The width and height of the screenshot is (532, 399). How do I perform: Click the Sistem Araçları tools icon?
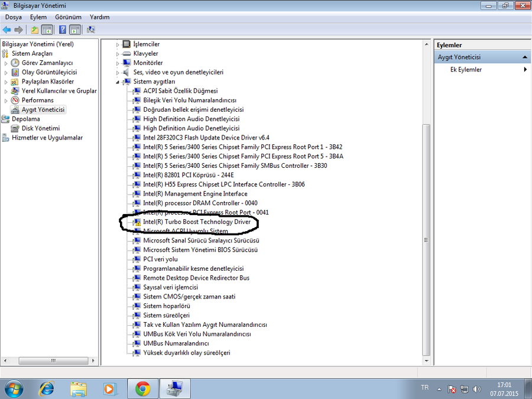5,54
